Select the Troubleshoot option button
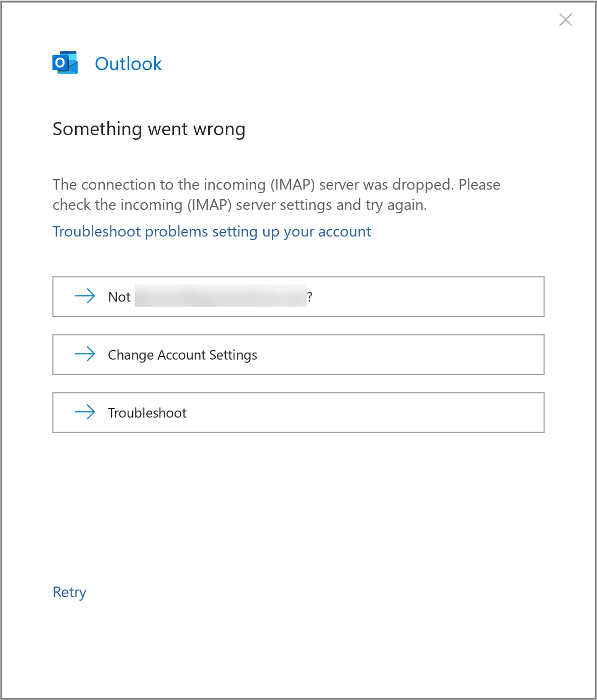 299,413
